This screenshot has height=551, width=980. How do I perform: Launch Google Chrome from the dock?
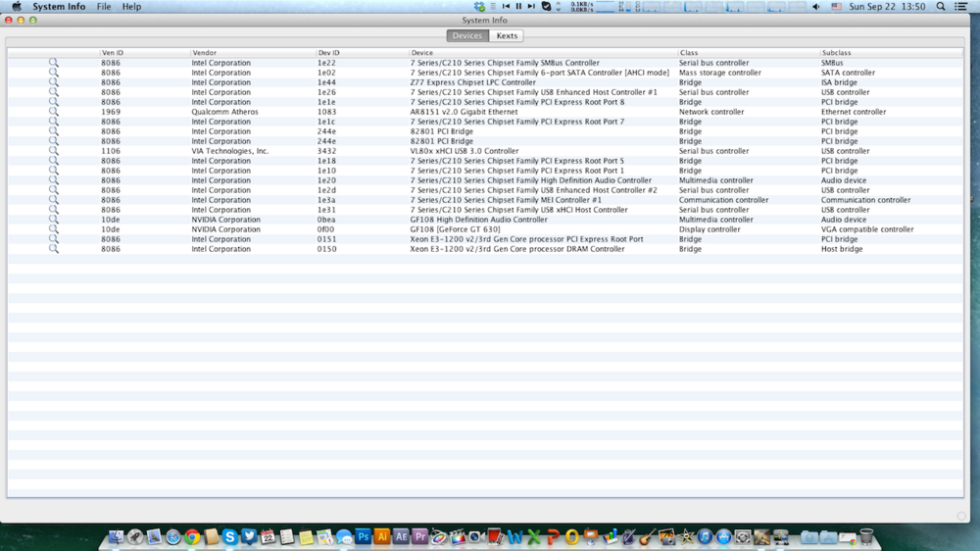pyautogui.click(x=192, y=537)
